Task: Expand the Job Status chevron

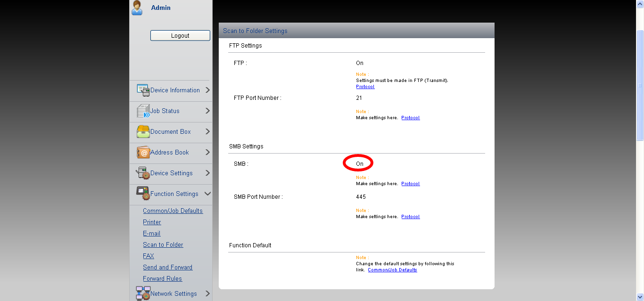Action: (x=207, y=111)
